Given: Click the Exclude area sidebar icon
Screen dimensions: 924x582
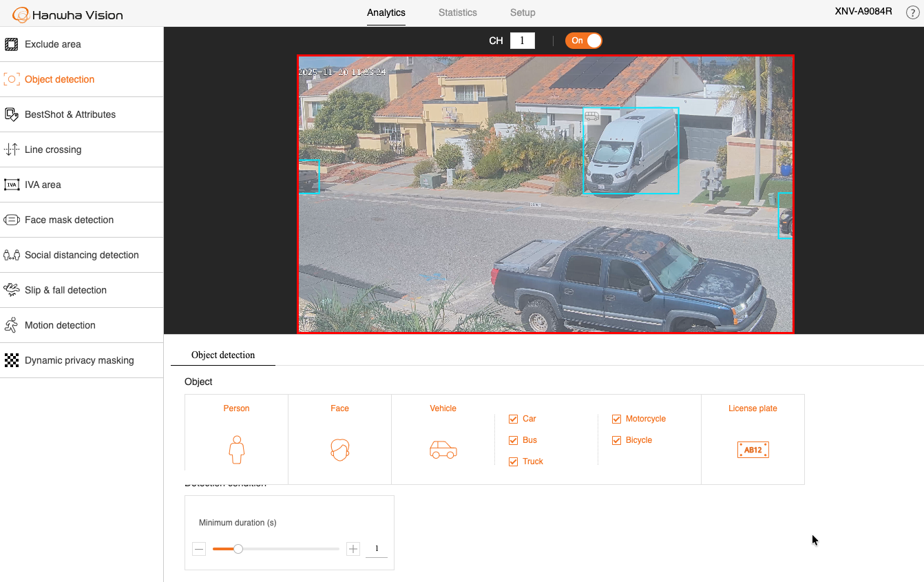Looking at the screenshot, I should (x=12, y=45).
